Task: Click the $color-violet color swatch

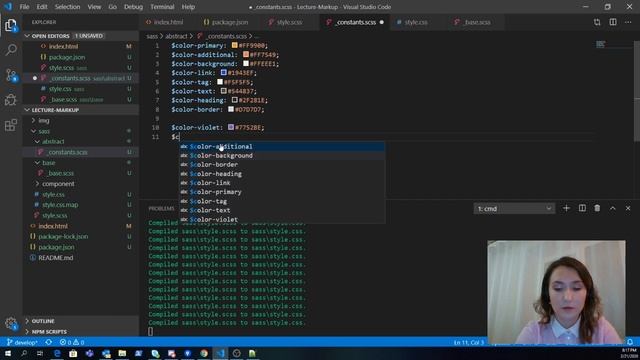Action: (x=231, y=127)
